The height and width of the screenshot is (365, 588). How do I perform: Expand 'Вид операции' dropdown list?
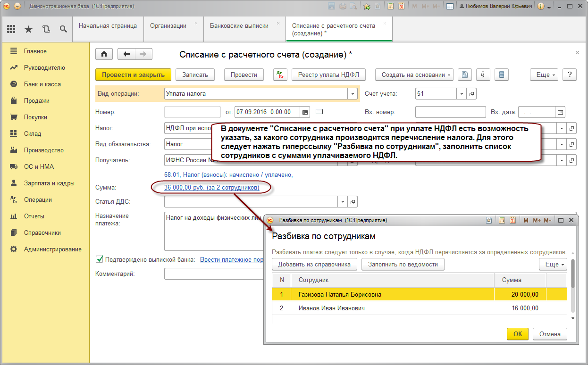click(x=352, y=94)
